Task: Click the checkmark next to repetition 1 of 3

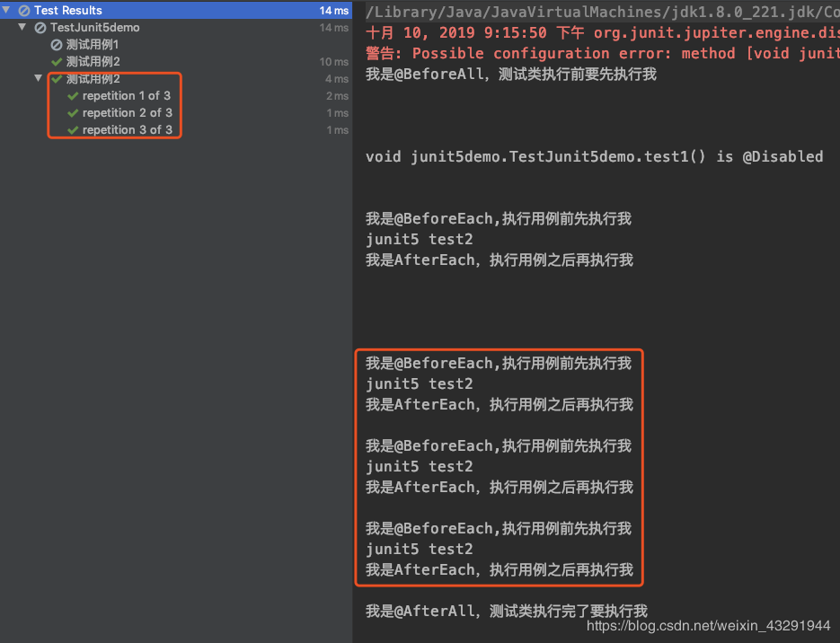Action: (74, 95)
